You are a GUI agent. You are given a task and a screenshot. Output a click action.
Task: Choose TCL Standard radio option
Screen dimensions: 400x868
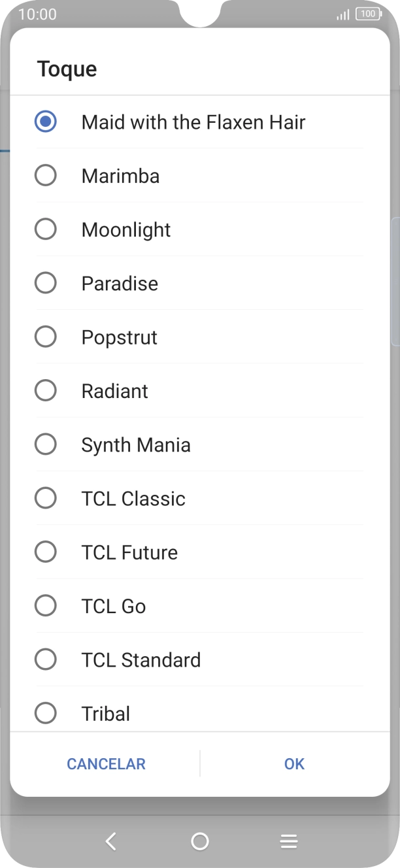46,659
